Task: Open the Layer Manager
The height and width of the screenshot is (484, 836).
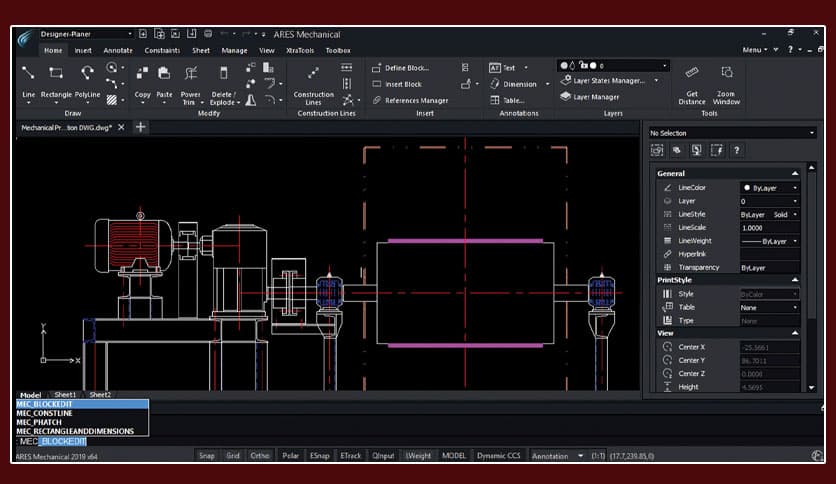Action: pyautogui.click(x=590, y=97)
